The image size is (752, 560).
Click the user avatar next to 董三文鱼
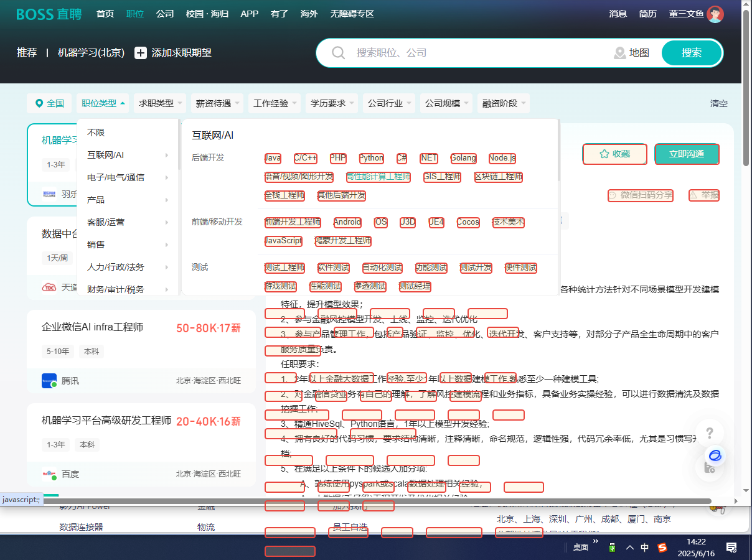(x=715, y=14)
